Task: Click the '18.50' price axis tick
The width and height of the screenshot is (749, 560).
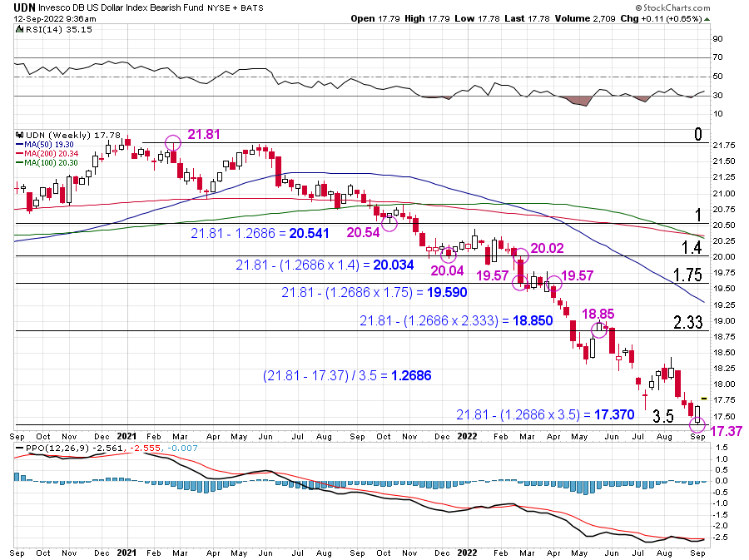Action: pyautogui.click(x=724, y=353)
